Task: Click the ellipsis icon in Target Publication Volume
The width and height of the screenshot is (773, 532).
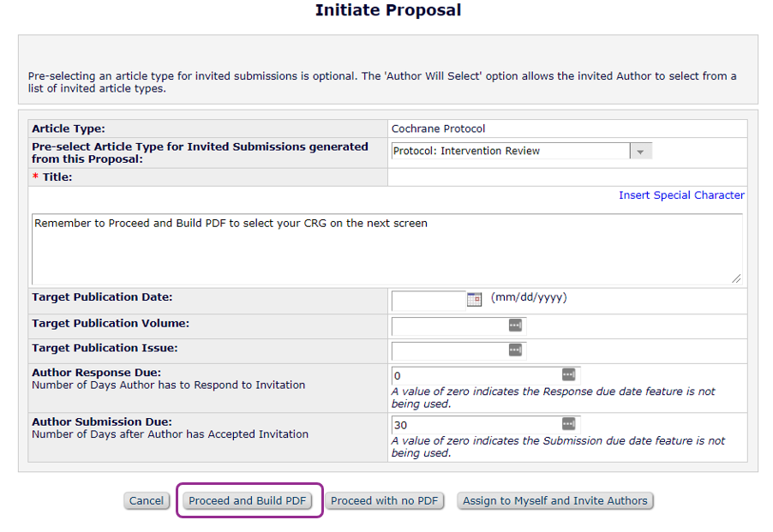Action: coord(515,326)
